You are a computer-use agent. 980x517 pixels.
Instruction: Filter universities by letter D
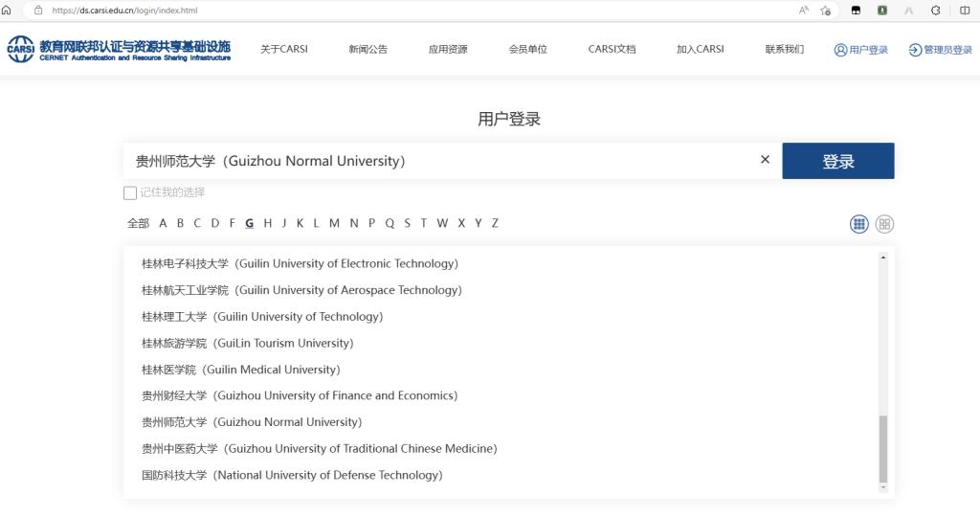[x=215, y=223]
